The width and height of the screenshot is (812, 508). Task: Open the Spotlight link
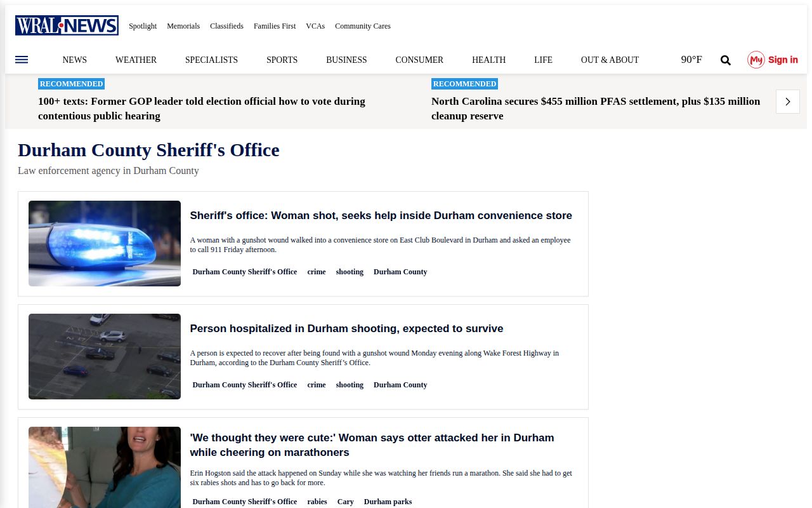pyautogui.click(x=143, y=26)
